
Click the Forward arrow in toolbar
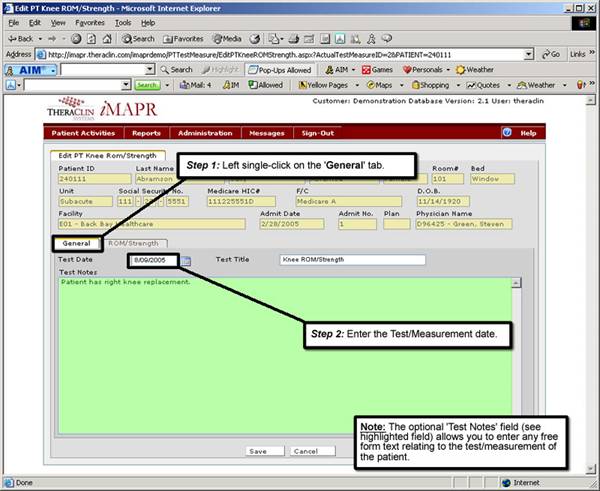click(x=52, y=39)
